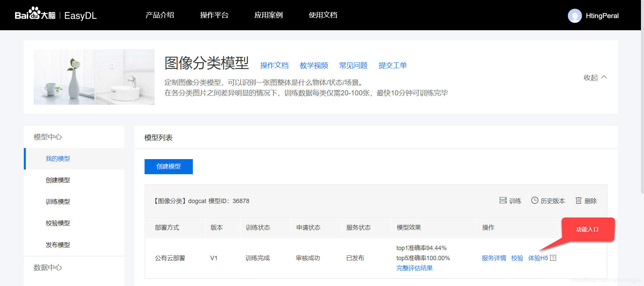Open 使用文档 in top navigation
This screenshot has width=644, height=286.
[323, 15]
